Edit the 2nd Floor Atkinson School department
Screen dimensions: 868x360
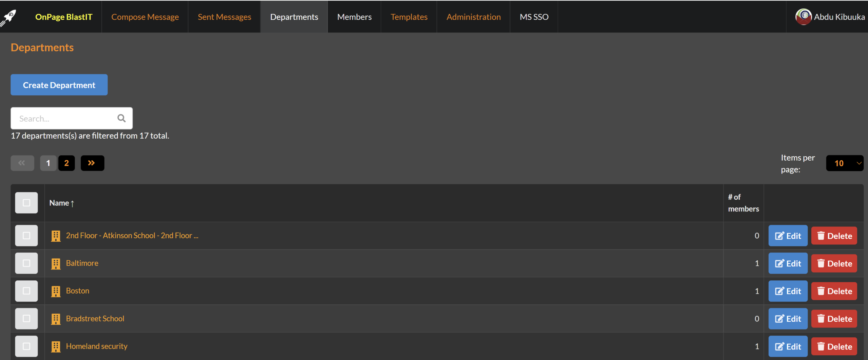point(788,236)
